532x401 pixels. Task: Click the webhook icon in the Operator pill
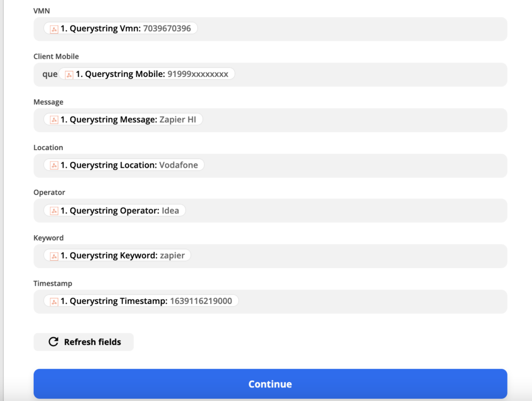tap(54, 211)
